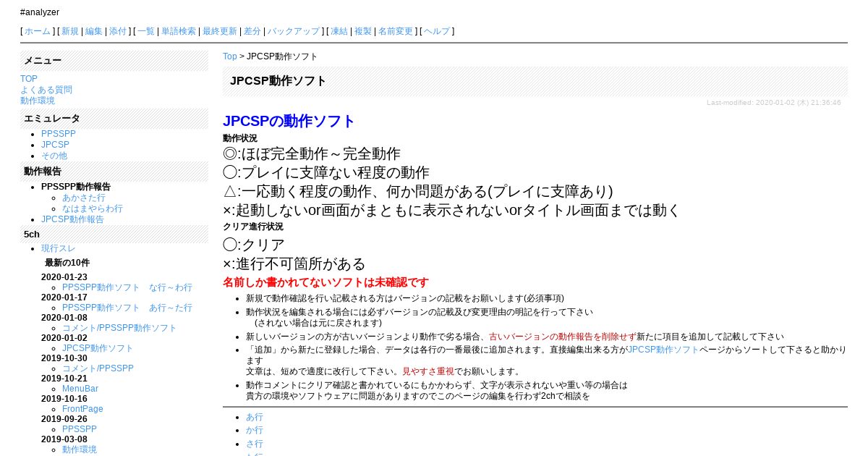Click the 凍結 freeze link
Image resolution: width=868 pixels, height=456 pixels.
(339, 31)
